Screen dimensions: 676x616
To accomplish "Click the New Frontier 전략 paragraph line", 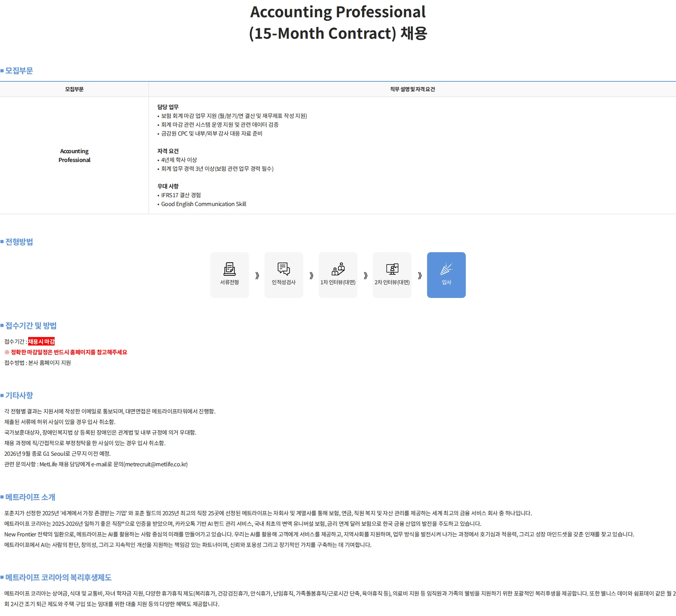I will pos(319,534).
